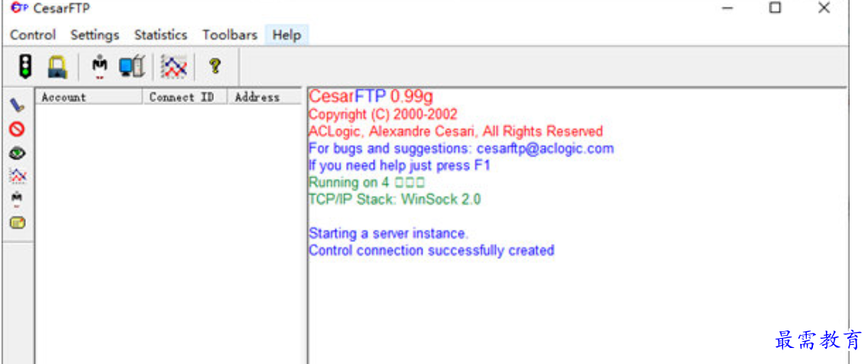Toggle the eye watch icon in side toolbar

(18, 153)
